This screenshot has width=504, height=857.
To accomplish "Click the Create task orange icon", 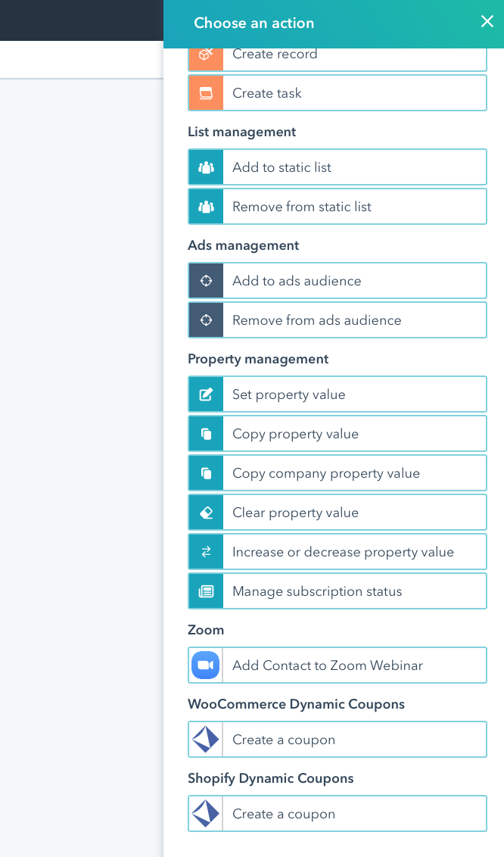I will coord(206,93).
